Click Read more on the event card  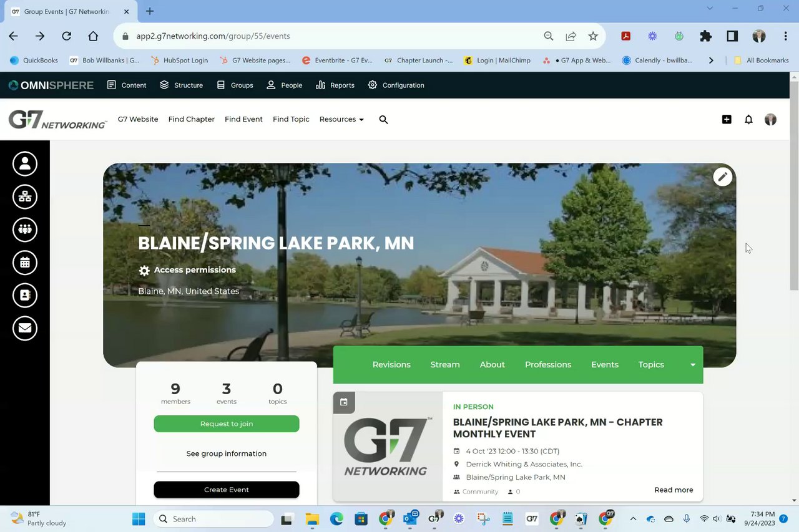[x=674, y=490]
